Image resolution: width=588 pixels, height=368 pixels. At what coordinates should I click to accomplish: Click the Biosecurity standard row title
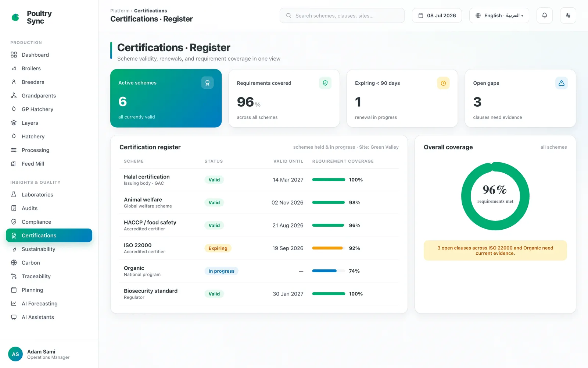click(151, 291)
